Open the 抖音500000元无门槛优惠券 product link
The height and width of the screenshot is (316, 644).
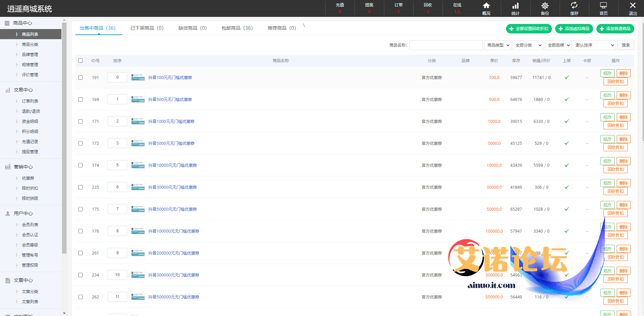coord(174,297)
